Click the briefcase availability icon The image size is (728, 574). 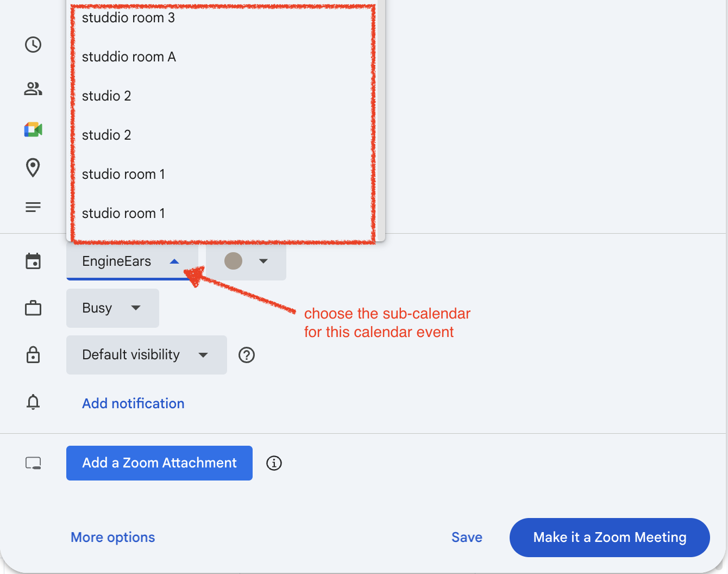tap(33, 308)
